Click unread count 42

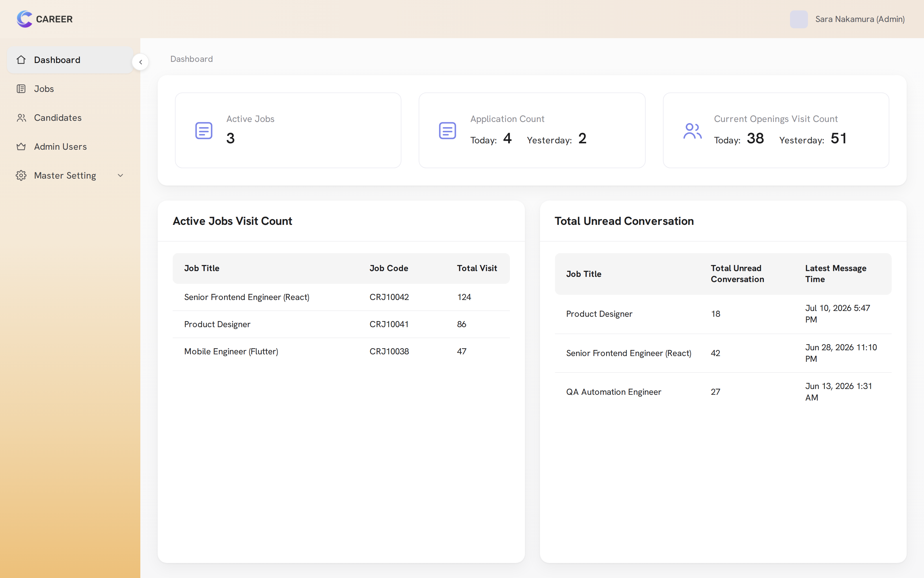point(715,353)
